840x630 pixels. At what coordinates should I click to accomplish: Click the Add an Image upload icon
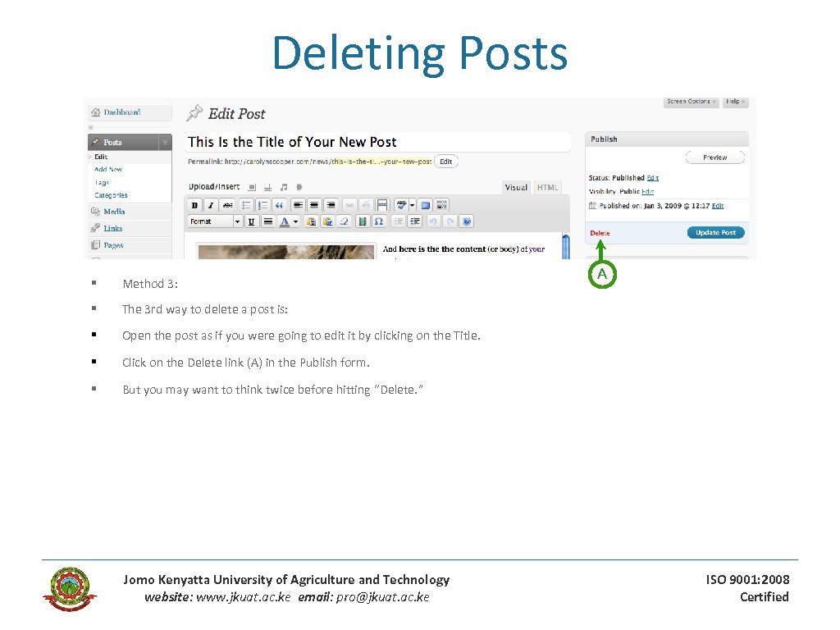tap(252, 187)
